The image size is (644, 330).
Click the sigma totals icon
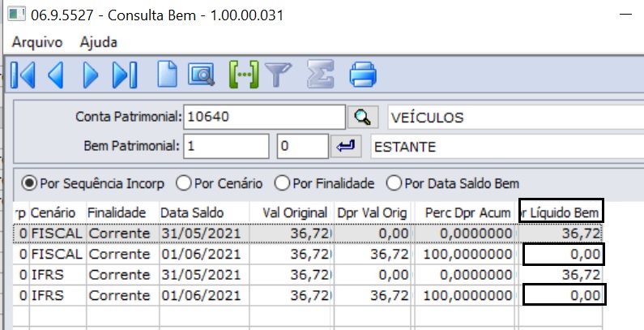[x=320, y=74]
